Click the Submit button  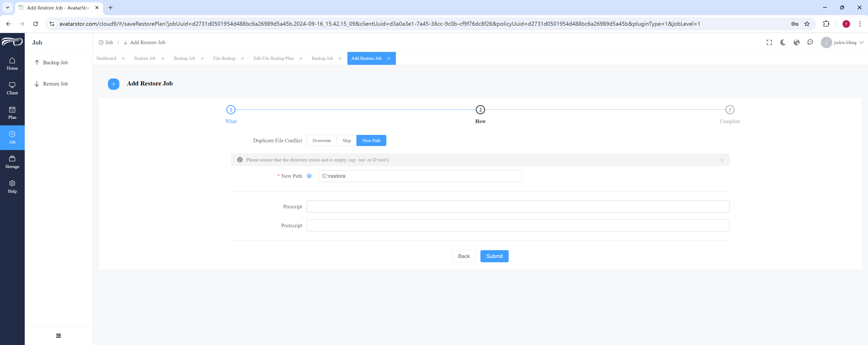coord(494,256)
